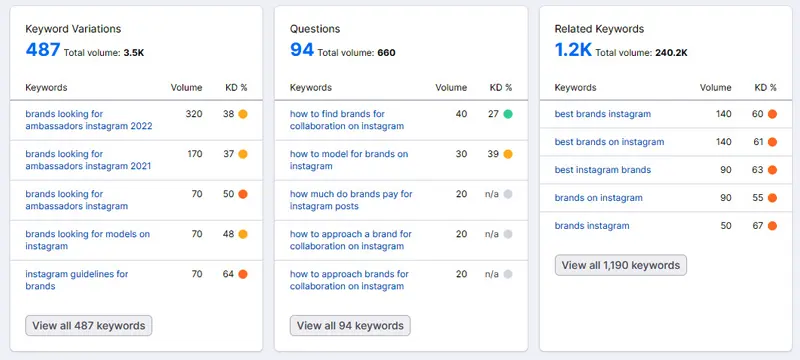
Task: Open 'brands on instagram' related keyword
Action: click(598, 198)
